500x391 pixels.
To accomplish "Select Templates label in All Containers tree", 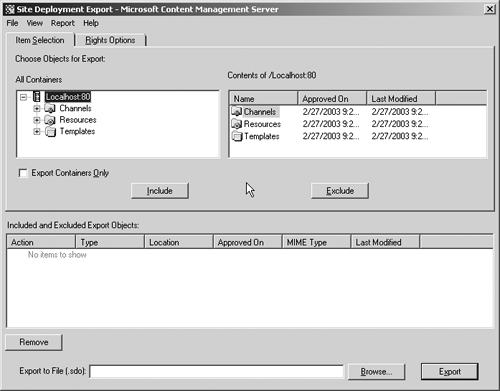I will click(x=77, y=131).
